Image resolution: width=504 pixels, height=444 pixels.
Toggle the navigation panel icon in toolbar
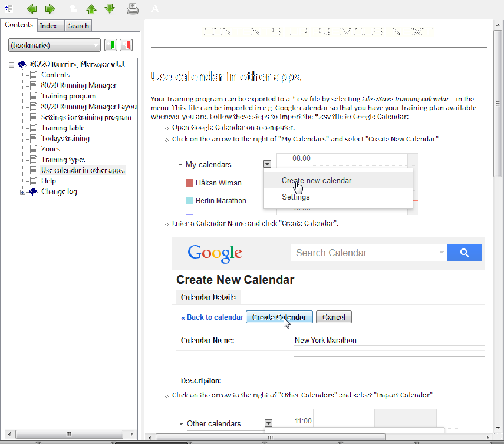pos(9,9)
